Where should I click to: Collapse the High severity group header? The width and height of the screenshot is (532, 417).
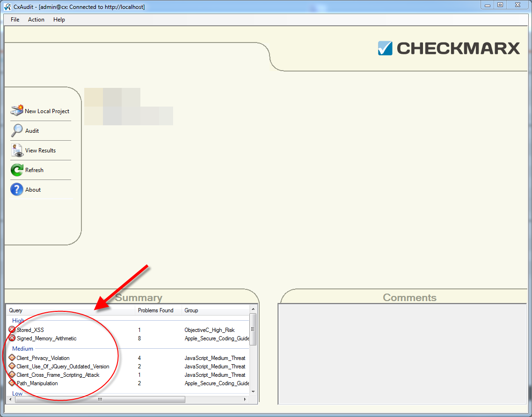click(x=18, y=320)
